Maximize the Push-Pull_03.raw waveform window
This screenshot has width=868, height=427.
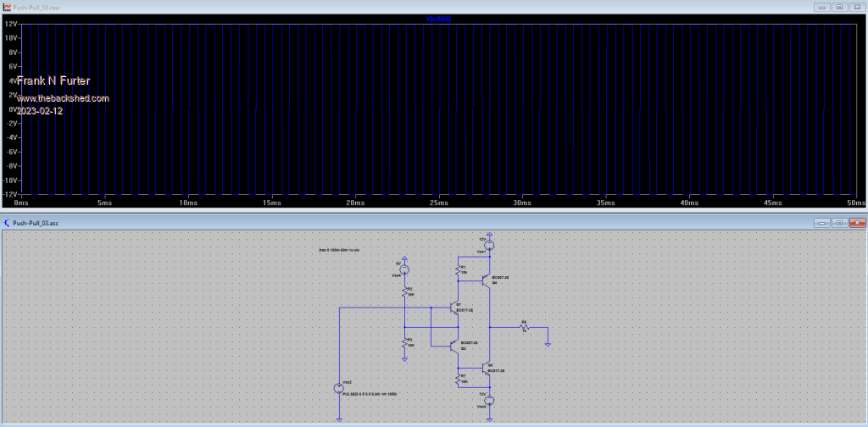click(840, 6)
